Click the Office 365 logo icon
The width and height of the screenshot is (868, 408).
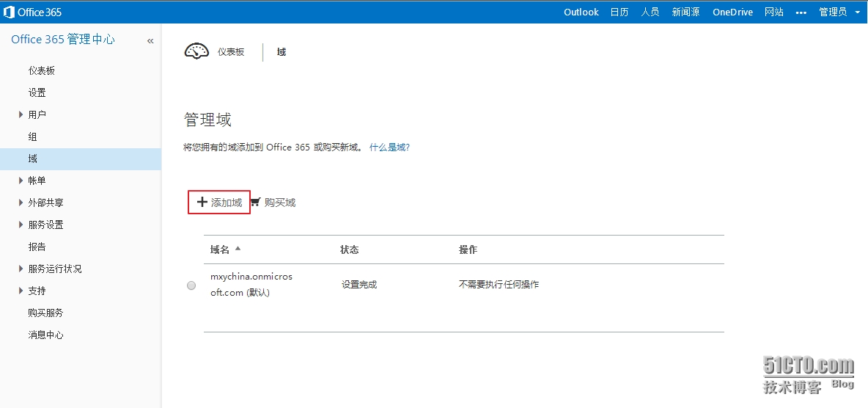point(9,12)
